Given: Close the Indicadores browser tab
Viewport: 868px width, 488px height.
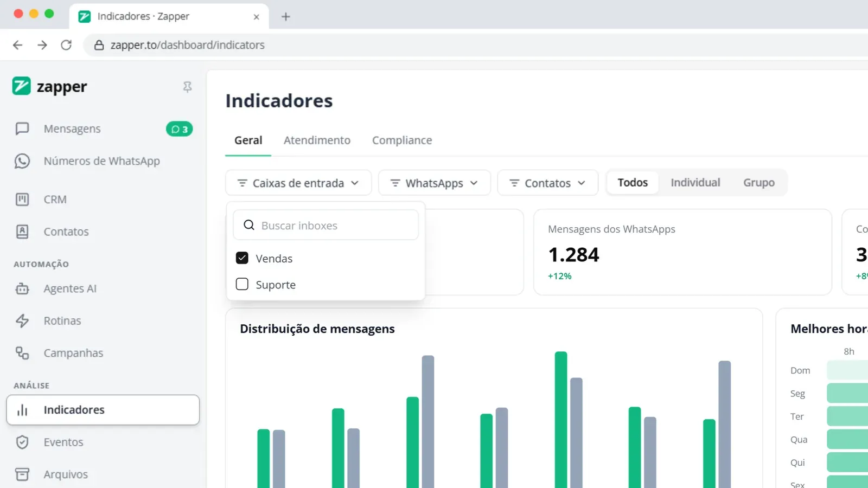Looking at the screenshot, I should (x=257, y=17).
